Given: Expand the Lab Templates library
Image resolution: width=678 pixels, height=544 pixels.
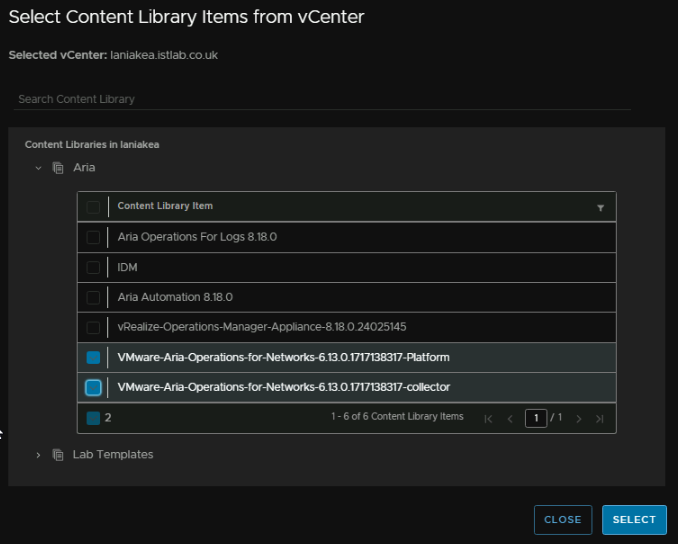Looking at the screenshot, I should coord(38,455).
